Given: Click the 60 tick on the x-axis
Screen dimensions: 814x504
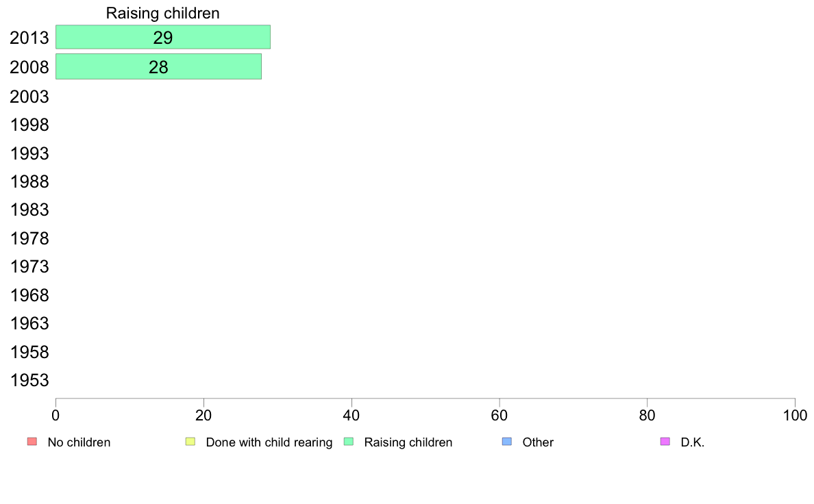Looking at the screenshot, I should pos(500,415).
